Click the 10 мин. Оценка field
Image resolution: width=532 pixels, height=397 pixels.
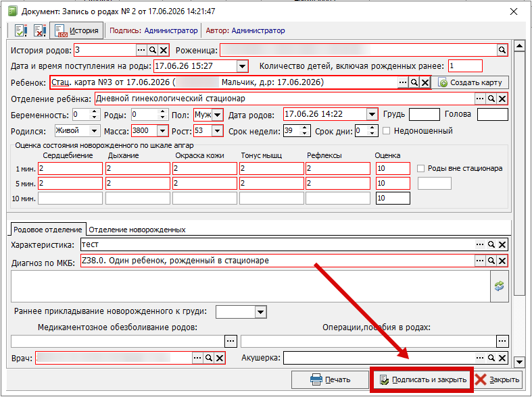(x=393, y=198)
